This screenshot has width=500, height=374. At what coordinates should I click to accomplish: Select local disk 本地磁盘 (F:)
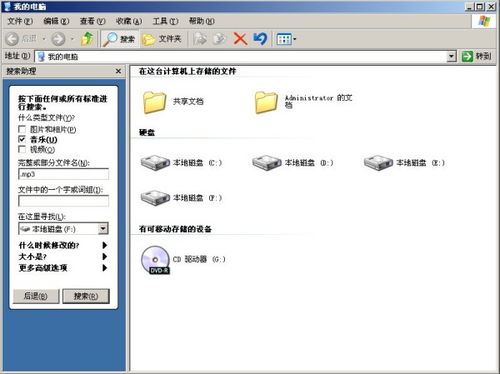point(181,198)
